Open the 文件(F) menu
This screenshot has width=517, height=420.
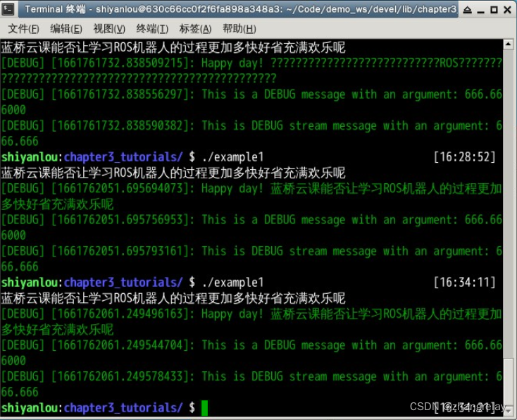tap(23, 29)
